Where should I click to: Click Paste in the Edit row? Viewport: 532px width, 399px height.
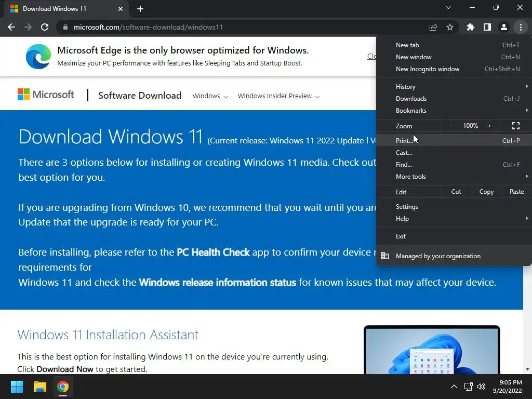tap(516, 192)
